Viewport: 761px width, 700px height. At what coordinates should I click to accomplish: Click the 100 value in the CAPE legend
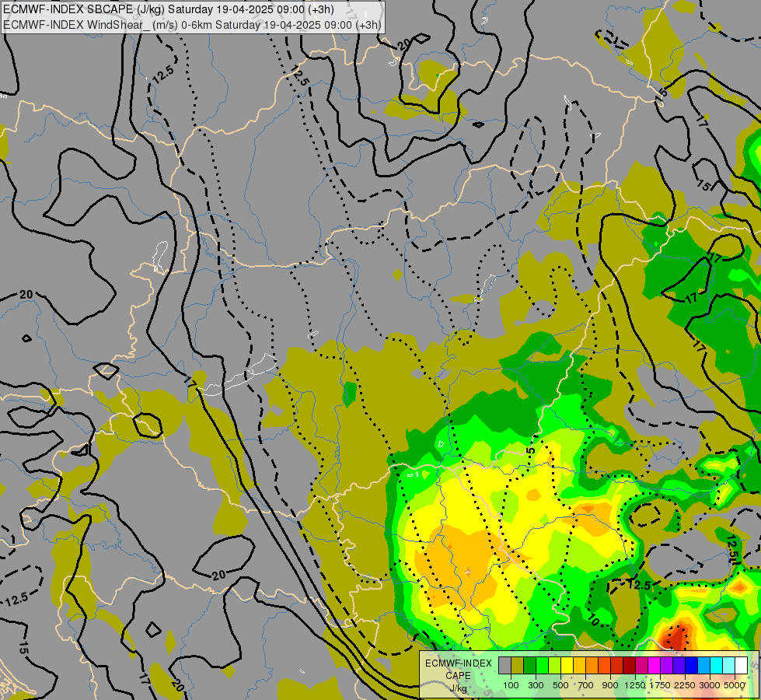click(511, 685)
